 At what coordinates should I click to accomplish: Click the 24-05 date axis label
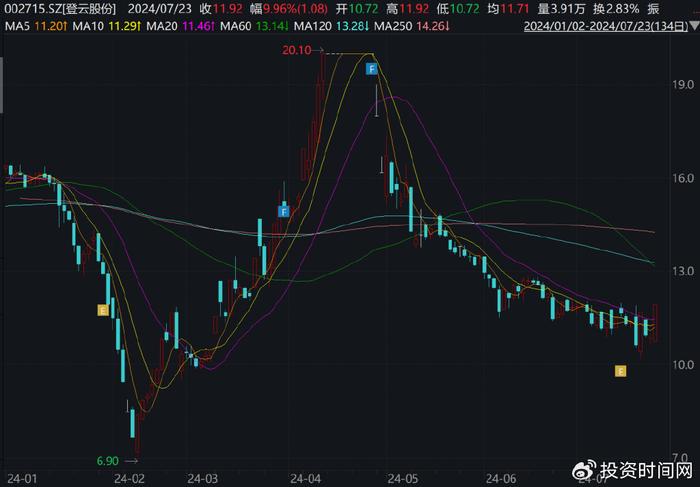point(403,479)
